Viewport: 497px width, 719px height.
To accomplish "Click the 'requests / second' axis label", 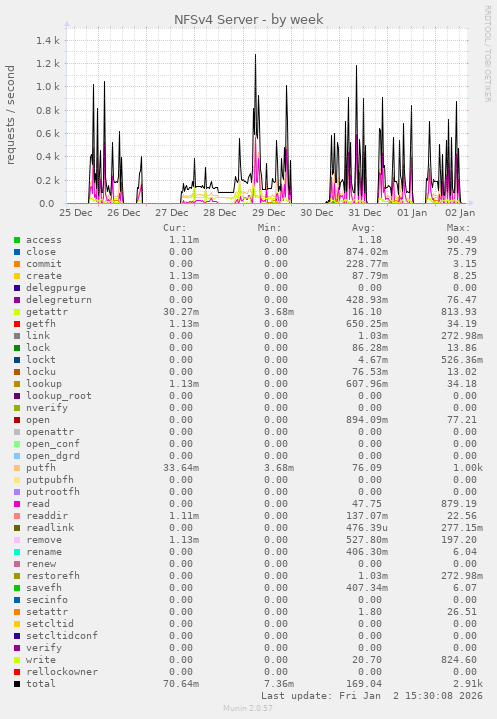I will [x=10, y=115].
